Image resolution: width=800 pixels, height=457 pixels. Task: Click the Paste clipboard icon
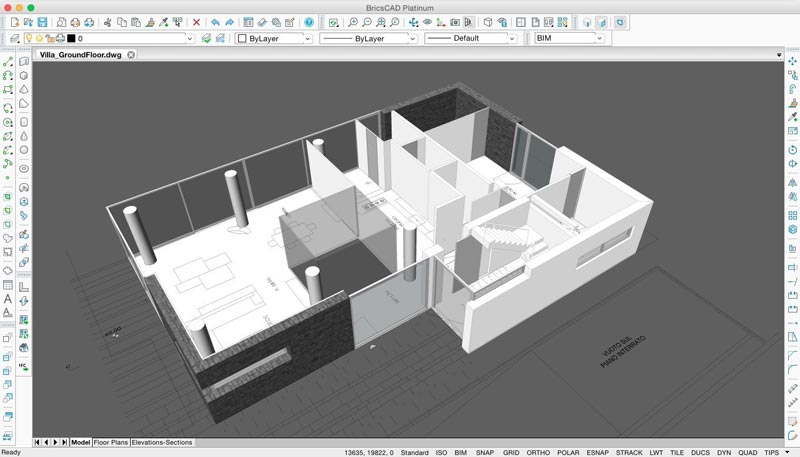(136, 22)
